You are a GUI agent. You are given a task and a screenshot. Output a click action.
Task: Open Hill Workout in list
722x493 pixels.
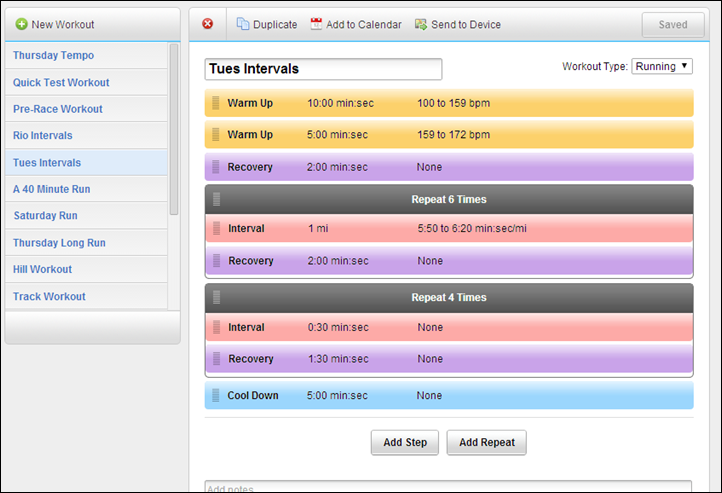tap(86, 269)
